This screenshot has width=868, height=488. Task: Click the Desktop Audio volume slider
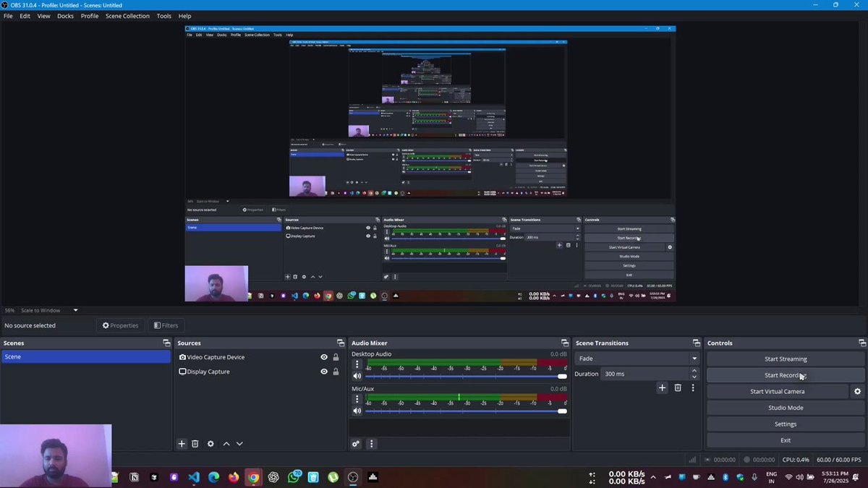pos(466,376)
